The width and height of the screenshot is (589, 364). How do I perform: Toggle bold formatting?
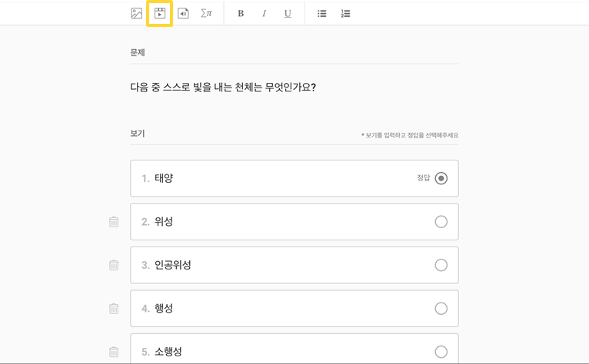pos(241,14)
